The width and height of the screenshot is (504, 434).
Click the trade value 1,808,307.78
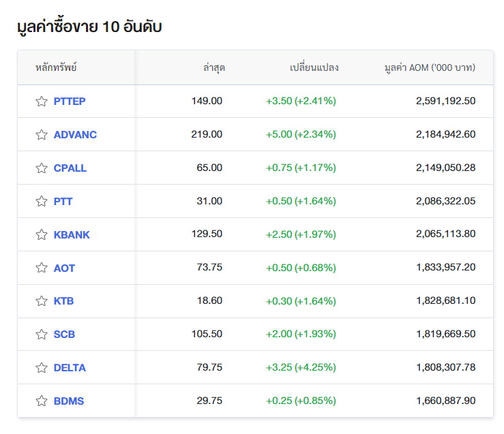pos(446,367)
